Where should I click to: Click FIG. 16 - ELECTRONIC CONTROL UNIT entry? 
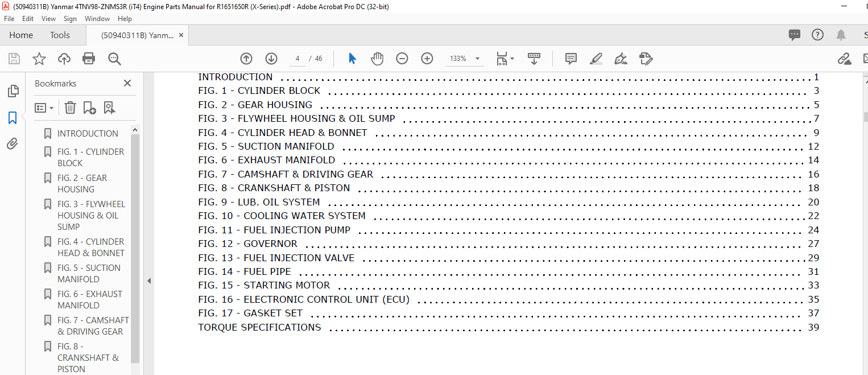click(304, 299)
